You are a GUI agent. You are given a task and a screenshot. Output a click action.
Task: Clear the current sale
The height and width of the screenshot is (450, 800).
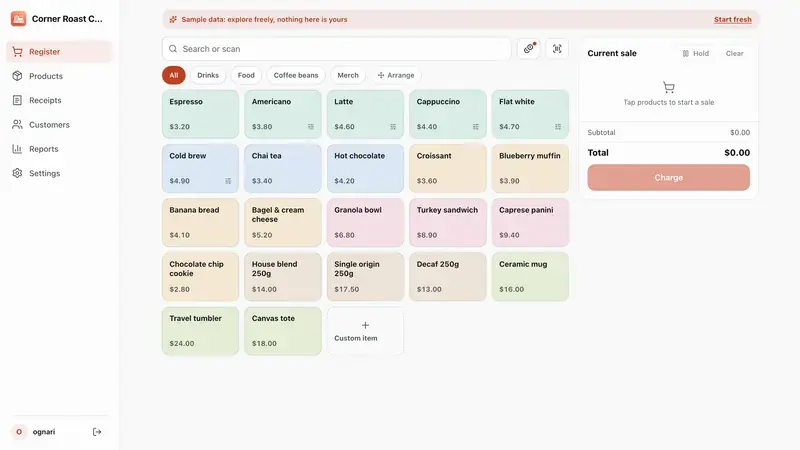734,53
